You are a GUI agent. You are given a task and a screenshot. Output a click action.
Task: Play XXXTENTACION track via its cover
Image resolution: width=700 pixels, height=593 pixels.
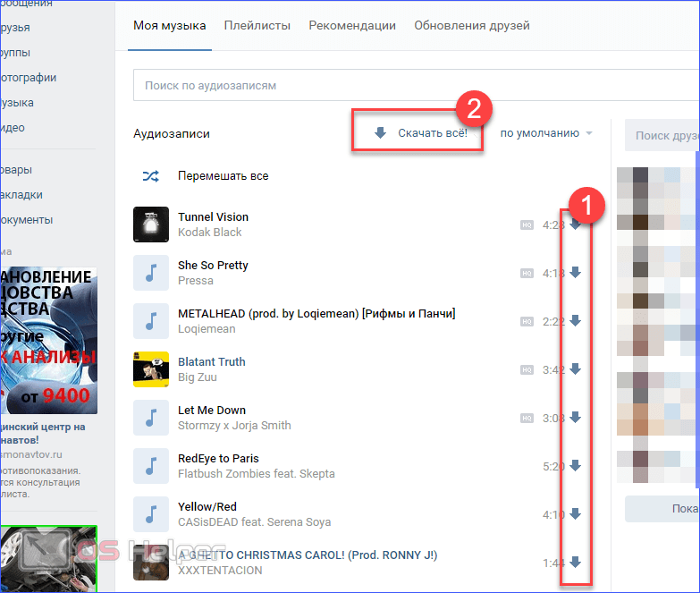(151, 563)
